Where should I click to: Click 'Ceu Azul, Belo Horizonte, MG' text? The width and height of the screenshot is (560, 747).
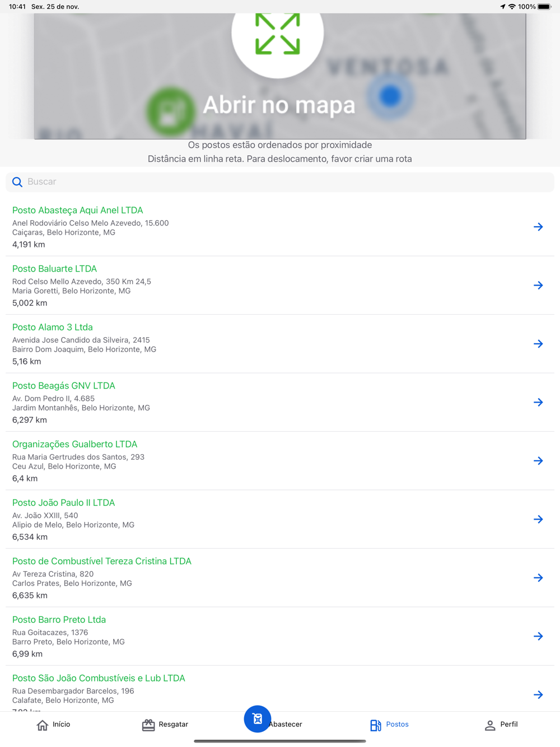[64, 466]
